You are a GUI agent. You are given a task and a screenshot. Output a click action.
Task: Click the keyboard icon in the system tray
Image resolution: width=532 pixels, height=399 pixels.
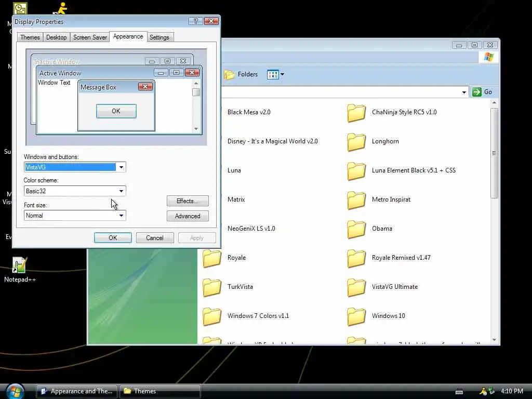pyautogui.click(x=459, y=392)
